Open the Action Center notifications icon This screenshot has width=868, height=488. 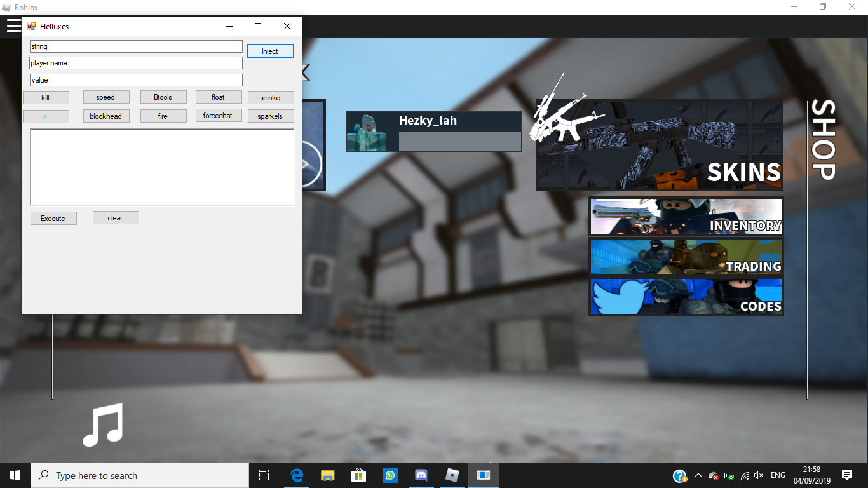coord(846,475)
